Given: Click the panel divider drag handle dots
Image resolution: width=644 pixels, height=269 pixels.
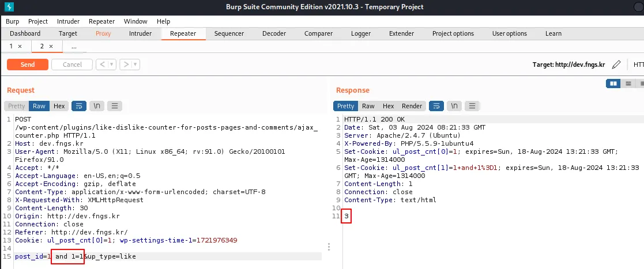Looking at the screenshot, I should coord(329,247).
